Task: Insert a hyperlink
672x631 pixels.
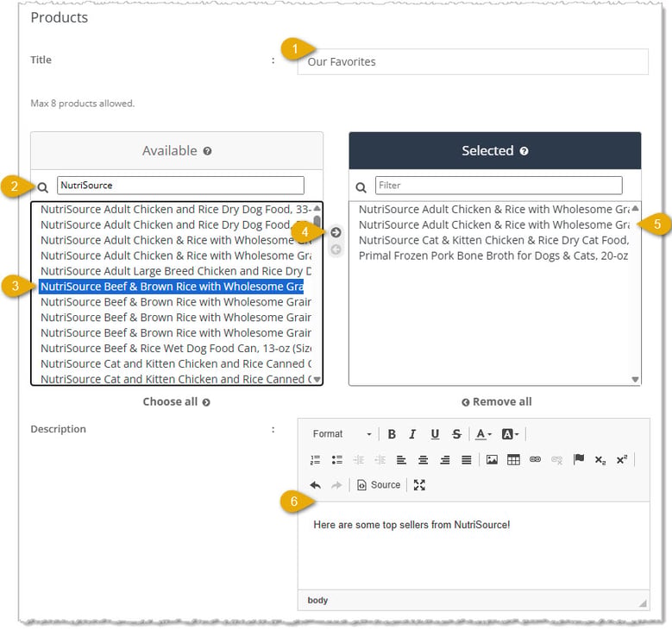Action: pos(535,459)
